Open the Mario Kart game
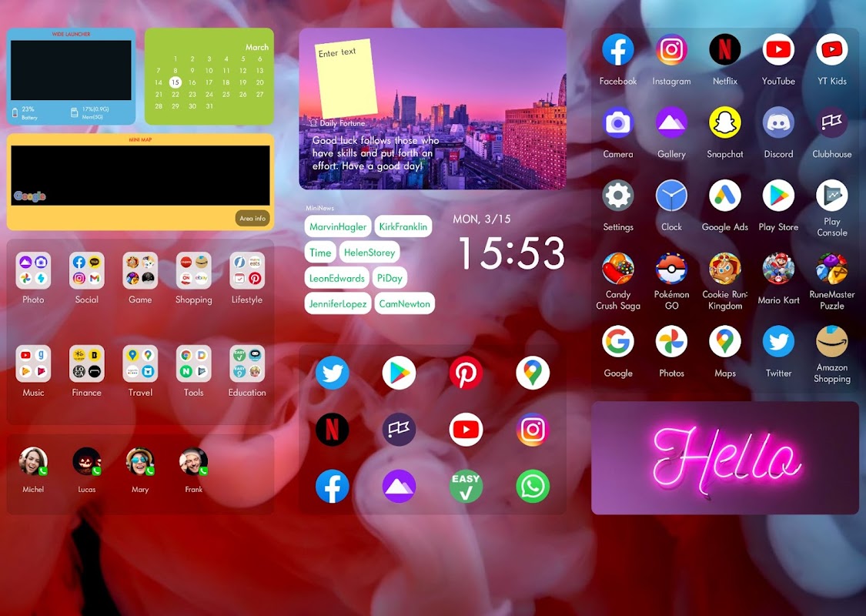The height and width of the screenshot is (616, 866). coord(778,269)
